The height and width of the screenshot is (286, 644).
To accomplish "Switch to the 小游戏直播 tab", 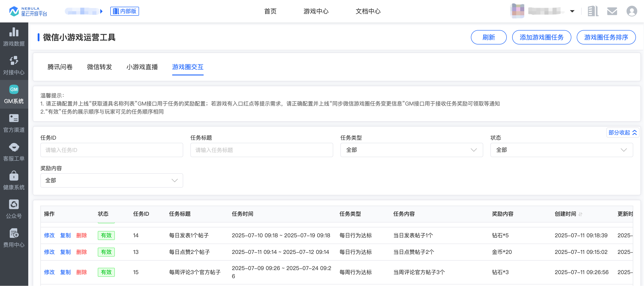I will click(x=142, y=67).
